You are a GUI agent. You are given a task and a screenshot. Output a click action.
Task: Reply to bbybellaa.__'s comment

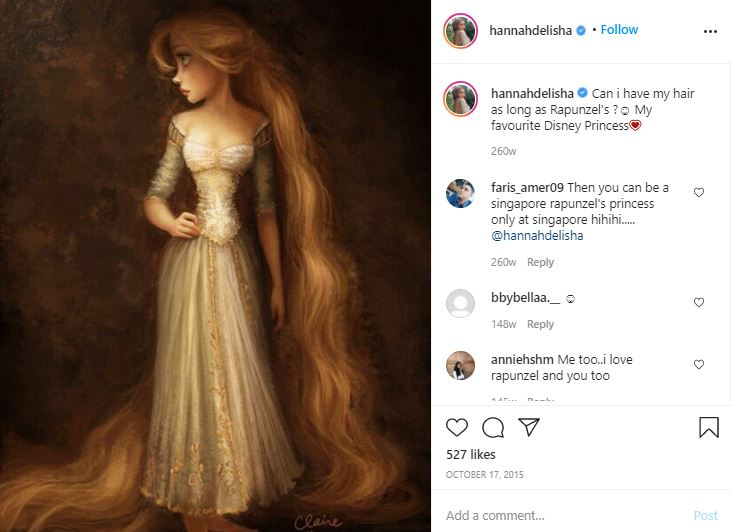tap(540, 324)
